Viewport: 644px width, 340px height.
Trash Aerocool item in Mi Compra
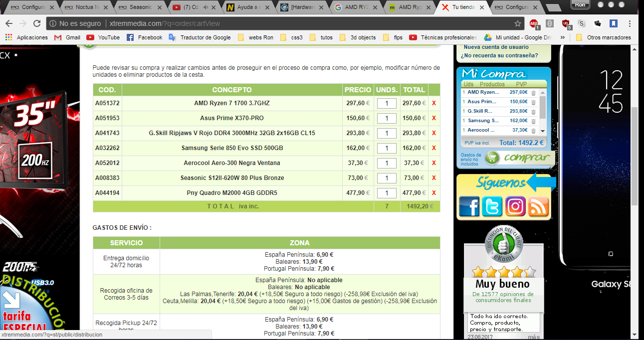tap(533, 130)
